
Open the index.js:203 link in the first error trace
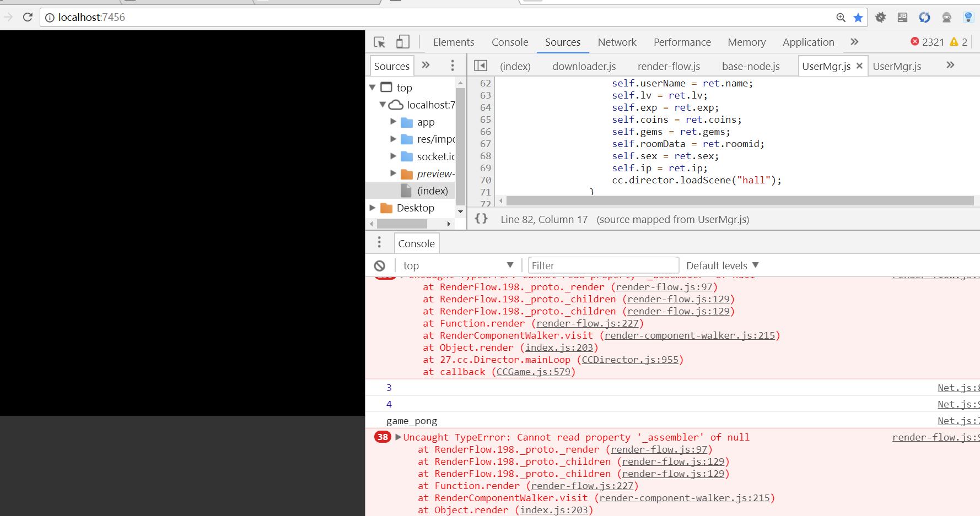(559, 347)
